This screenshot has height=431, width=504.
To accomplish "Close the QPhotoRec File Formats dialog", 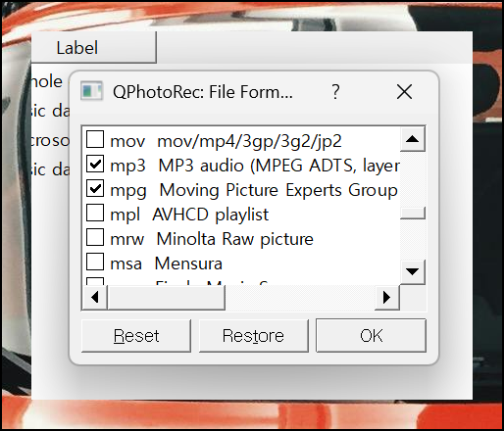I will point(404,92).
